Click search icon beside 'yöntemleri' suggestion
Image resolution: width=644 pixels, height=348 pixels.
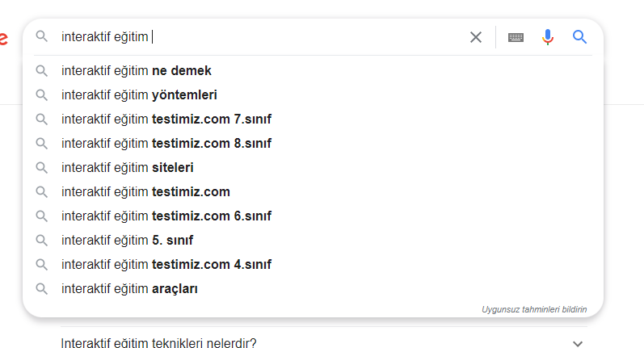pyautogui.click(x=41, y=95)
